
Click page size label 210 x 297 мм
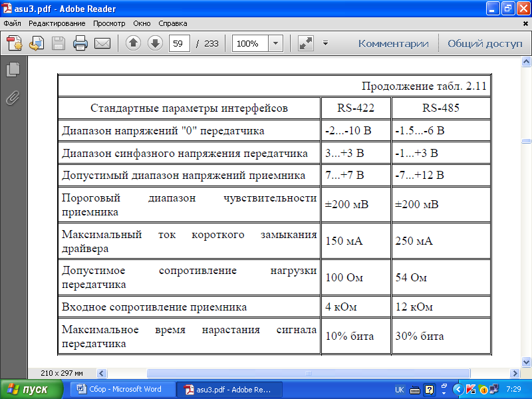coord(62,373)
